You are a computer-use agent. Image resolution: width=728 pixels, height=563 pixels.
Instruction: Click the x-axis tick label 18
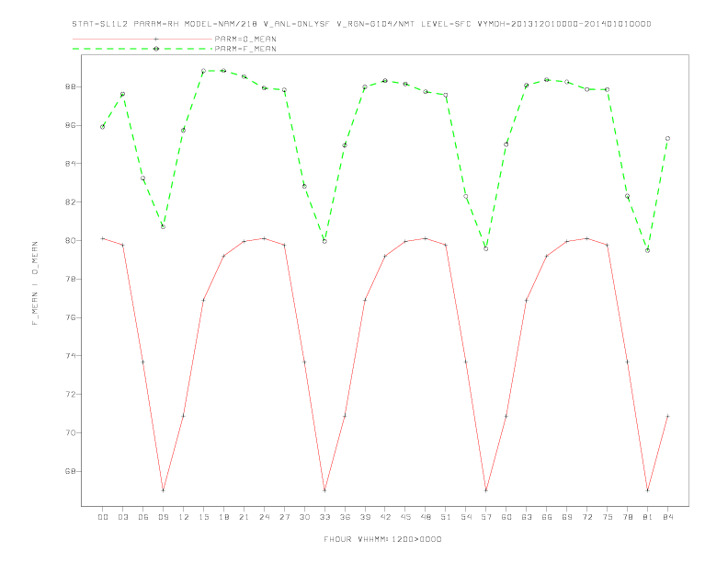click(223, 517)
